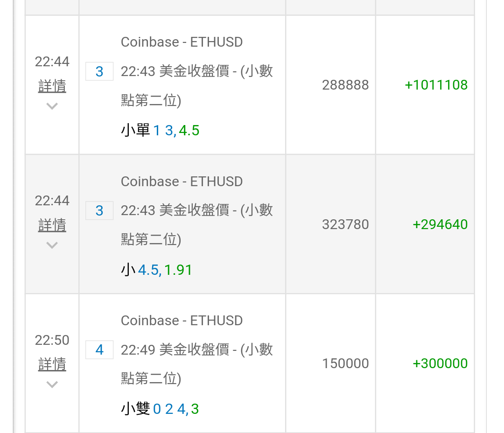Click the number 4 badge in 150000 row

[99, 350]
